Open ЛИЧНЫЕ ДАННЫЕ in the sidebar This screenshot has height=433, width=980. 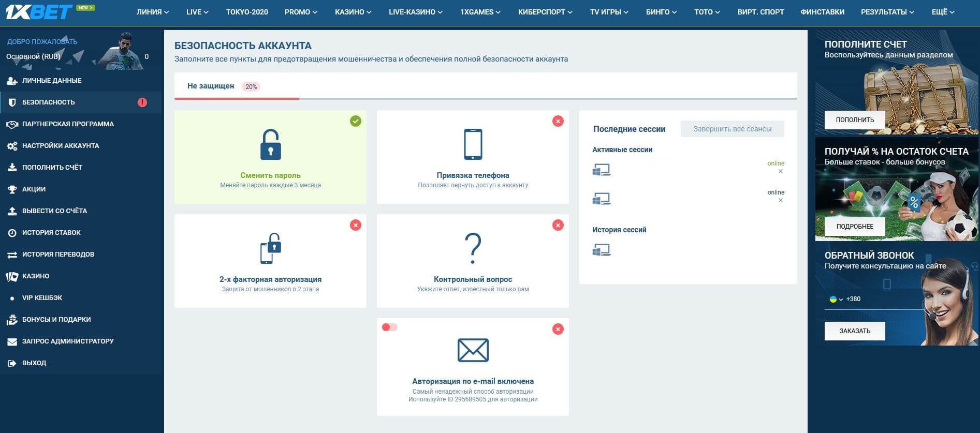(x=51, y=81)
